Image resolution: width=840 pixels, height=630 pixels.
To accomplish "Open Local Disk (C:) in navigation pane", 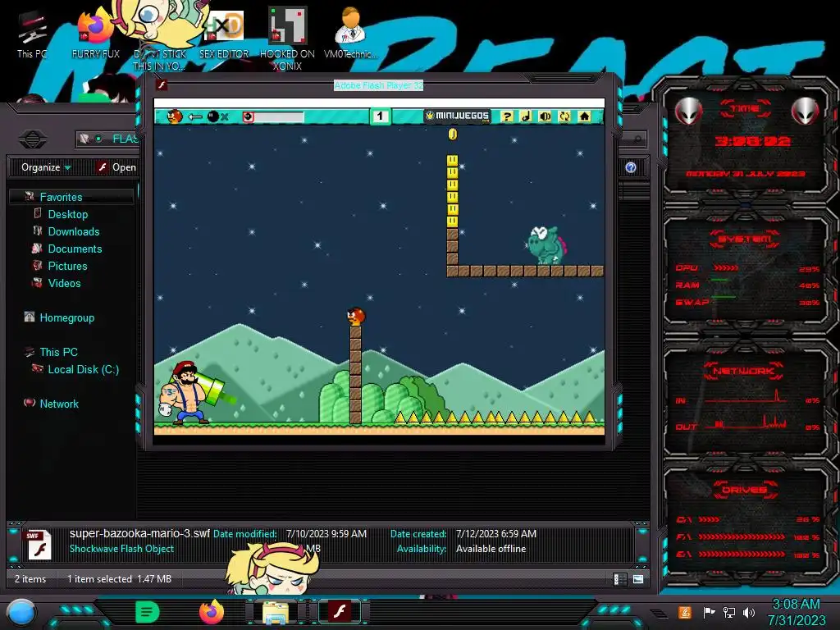I will coord(83,369).
